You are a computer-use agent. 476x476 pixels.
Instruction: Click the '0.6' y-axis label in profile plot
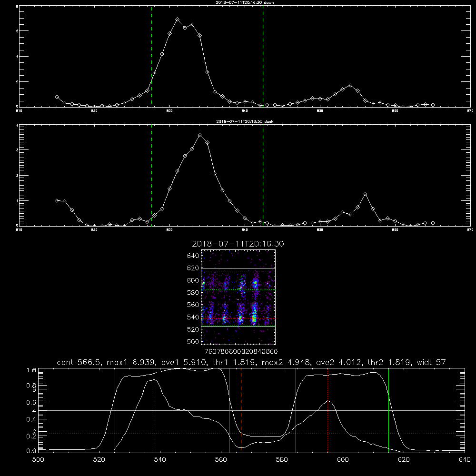[x=31, y=402]
